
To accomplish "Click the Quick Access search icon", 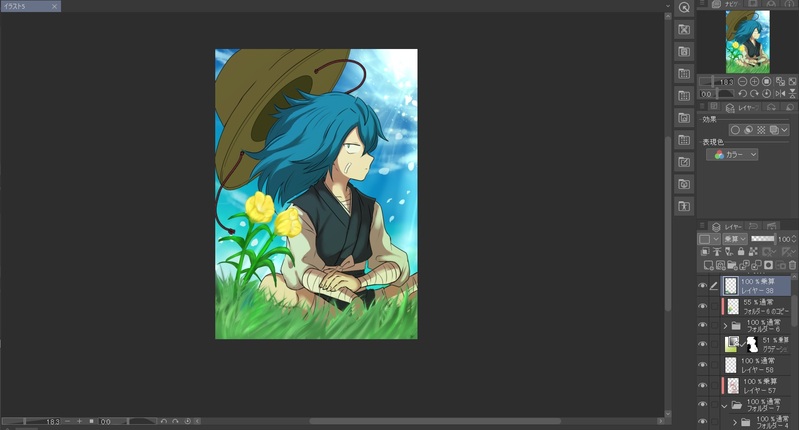I will [x=684, y=7].
